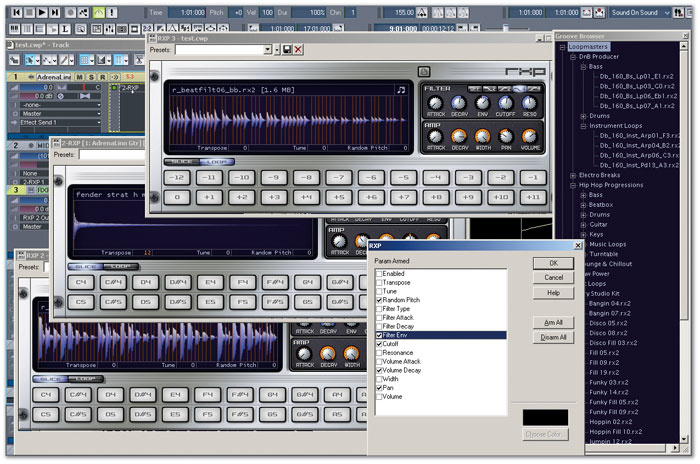Delete preset with red X icon

coord(298,49)
